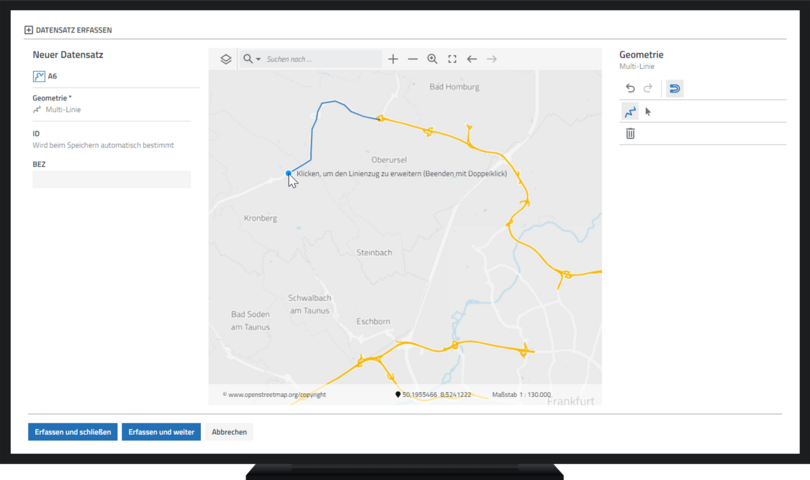Toggle the snapping magnet tool
Viewport: 810px width, 480px height.
[x=675, y=89]
